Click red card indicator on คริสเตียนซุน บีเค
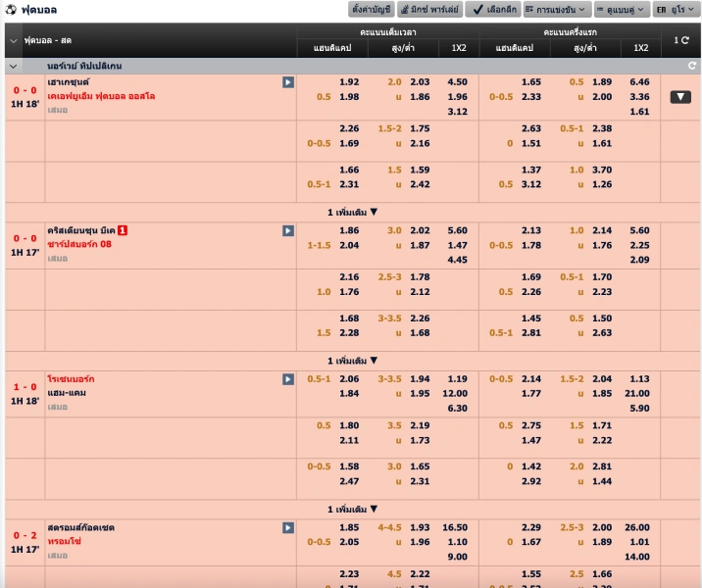 tap(123, 231)
